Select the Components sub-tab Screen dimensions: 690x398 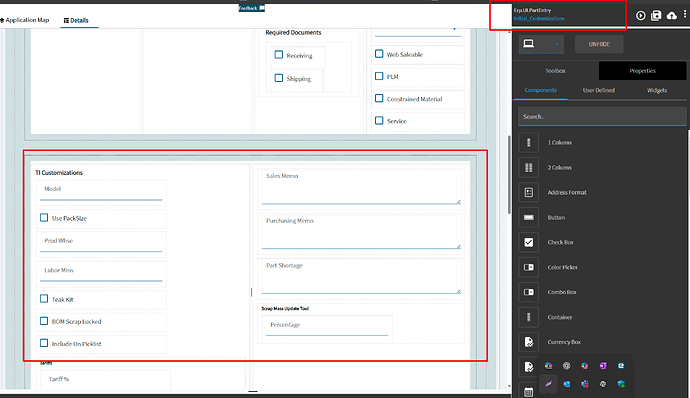540,90
